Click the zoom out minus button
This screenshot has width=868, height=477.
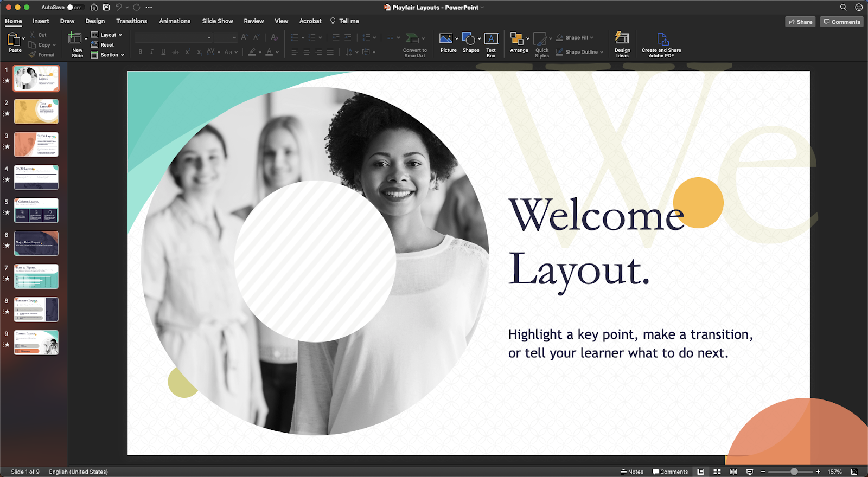(763, 472)
